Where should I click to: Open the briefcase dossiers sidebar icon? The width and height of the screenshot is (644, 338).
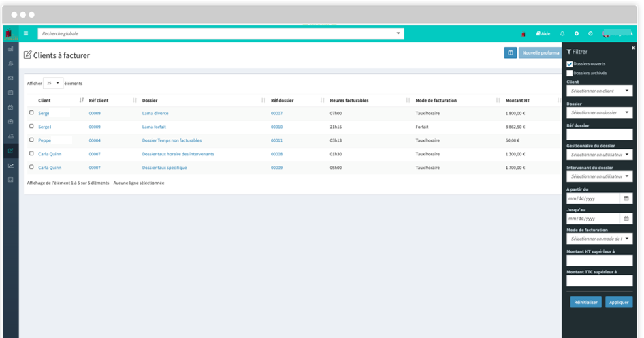[11, 122]
